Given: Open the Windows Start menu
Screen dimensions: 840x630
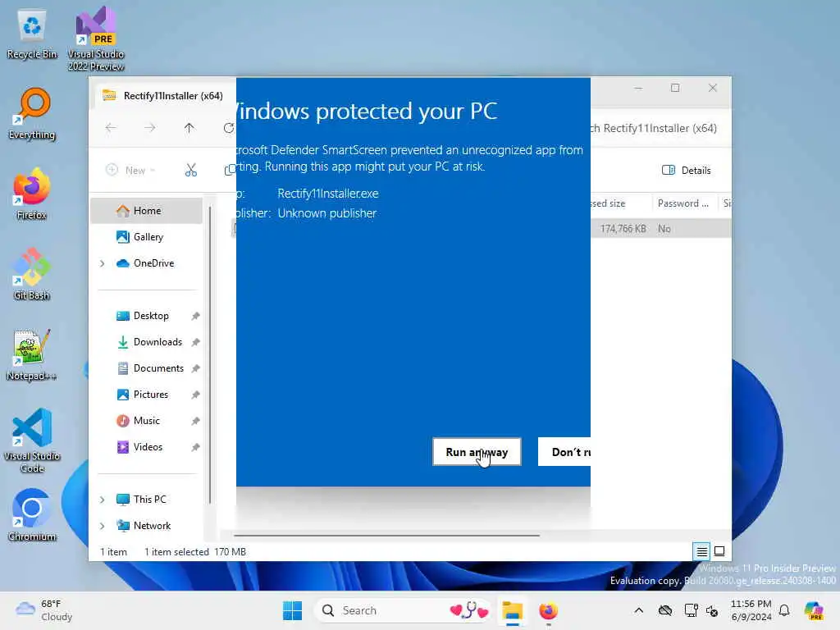Looking at the screenshot, I should [293, 610].
